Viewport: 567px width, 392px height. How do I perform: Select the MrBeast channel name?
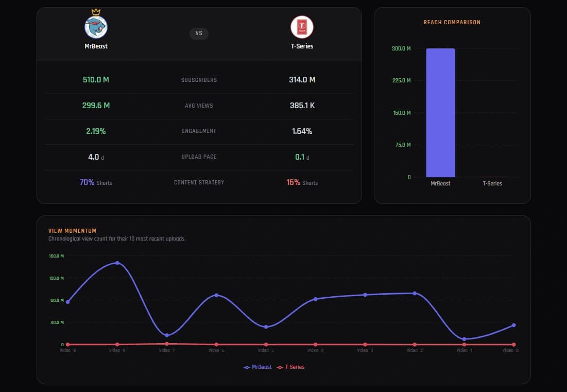click(96, 46)
